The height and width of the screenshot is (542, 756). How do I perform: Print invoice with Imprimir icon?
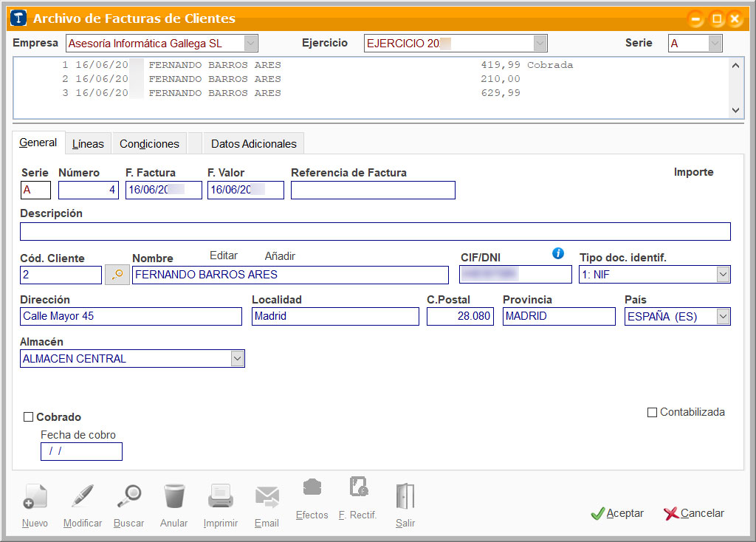click(220, 497)
